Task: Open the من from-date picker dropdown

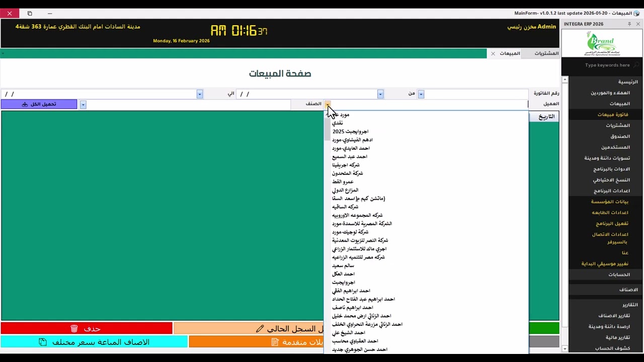Action: (x=380, y=94)
